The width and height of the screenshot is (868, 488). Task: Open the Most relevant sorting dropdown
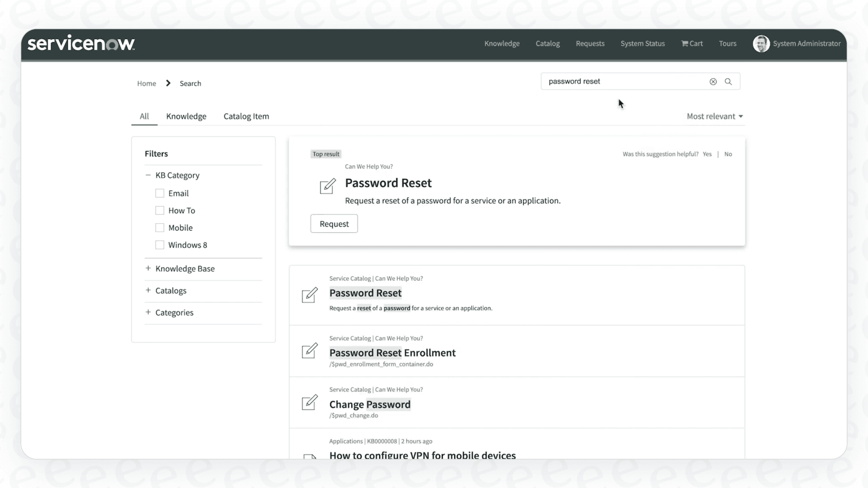[x=715, y=116]
